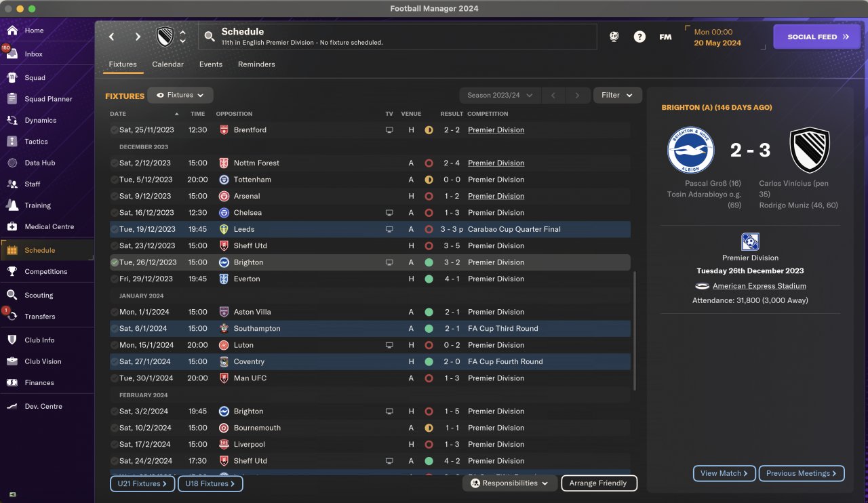Viewport: 868px width, 503px height.
Task: Open the Events tab
Action: point(211,64)
